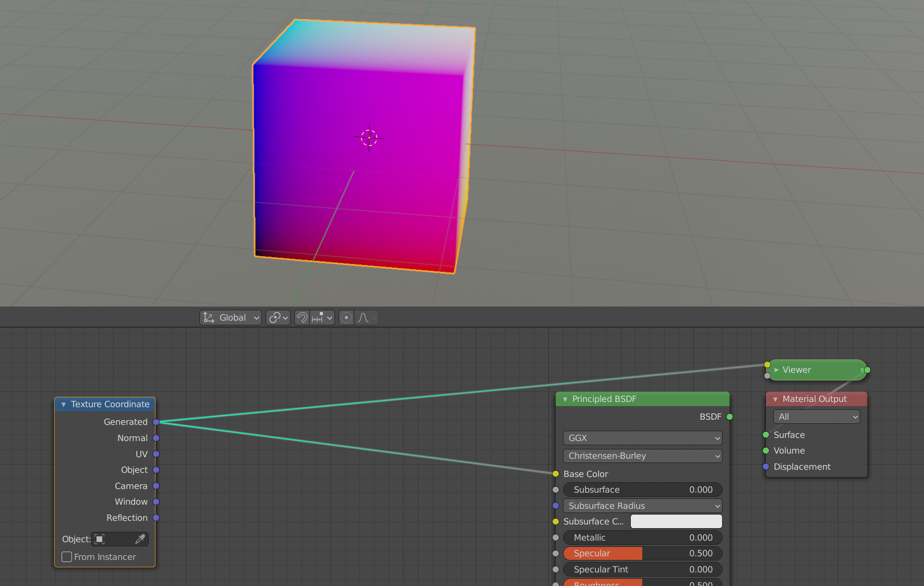Click the UV output socket
This screenshot has height=586, width=924.
coord(155,454)
